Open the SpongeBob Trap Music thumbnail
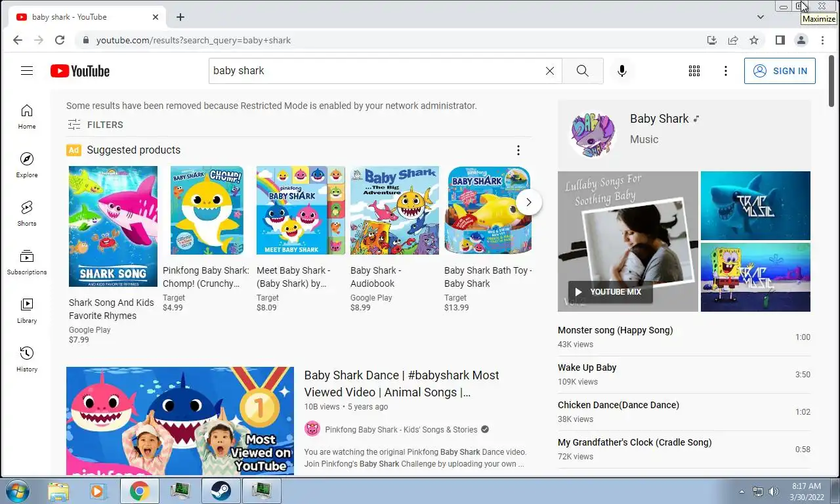 755,277
